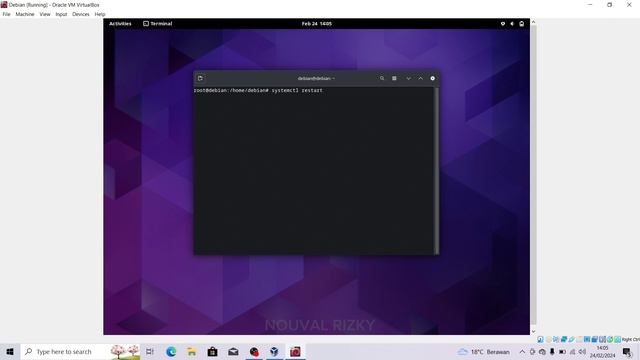The image size is (640, 360).
Task: Click the terminal command line text
Action: pos(258,90)
